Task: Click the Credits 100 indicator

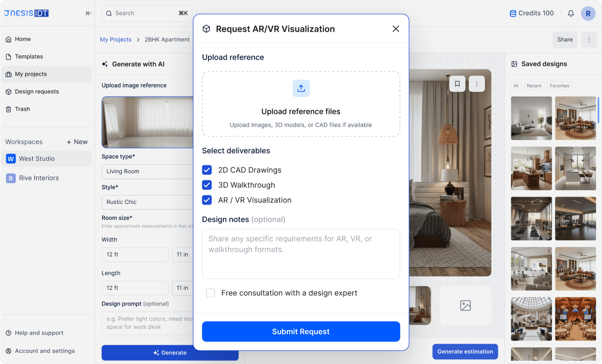Action: (x=532, y=13)
